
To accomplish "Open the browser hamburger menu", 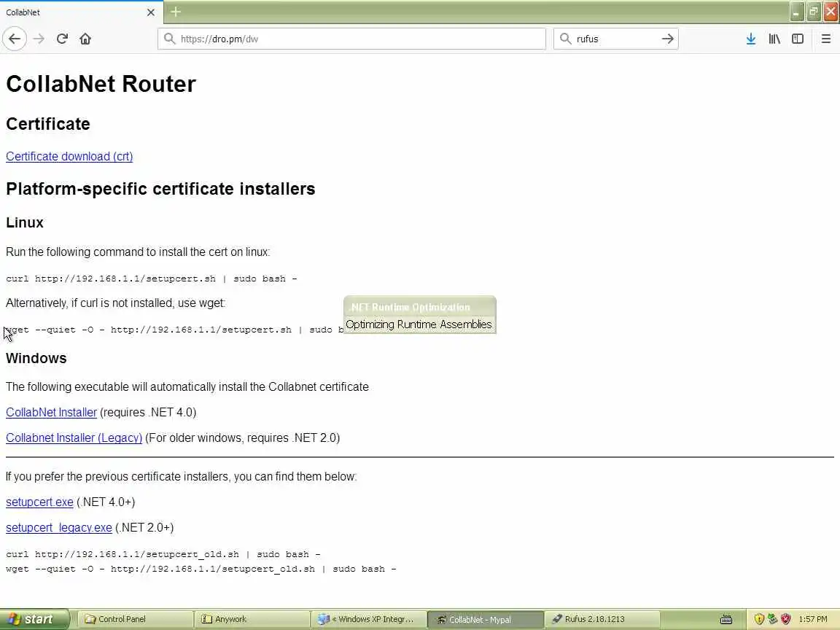I will point(826,39).
